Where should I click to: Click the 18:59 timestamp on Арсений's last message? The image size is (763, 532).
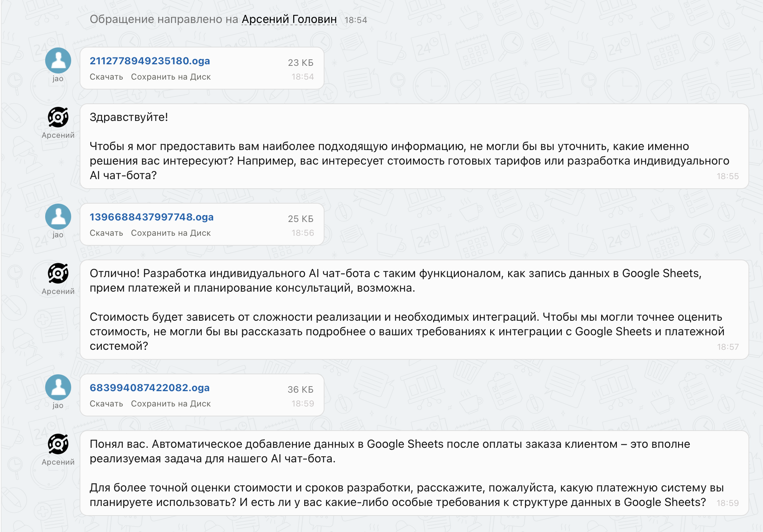(x=727, y=503)
